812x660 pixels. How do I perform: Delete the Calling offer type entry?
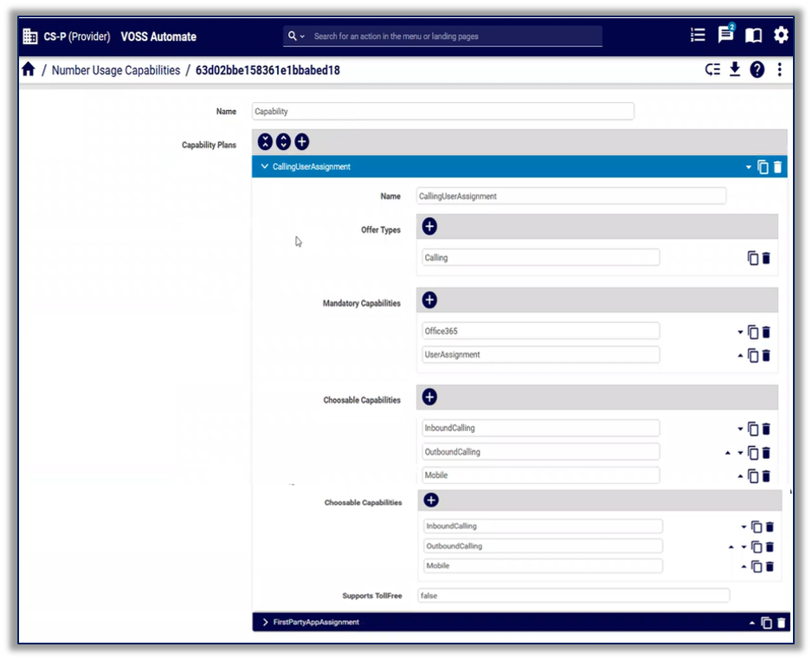click(x=766, y=258)
